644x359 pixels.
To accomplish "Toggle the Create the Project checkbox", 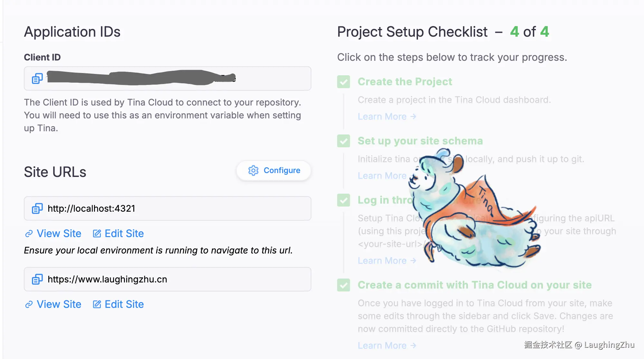I will click(344, 82).
